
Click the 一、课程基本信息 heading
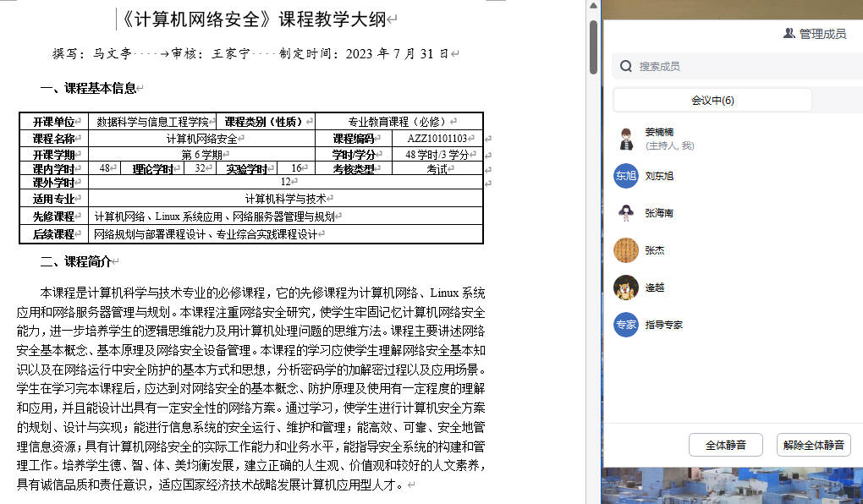88,88
